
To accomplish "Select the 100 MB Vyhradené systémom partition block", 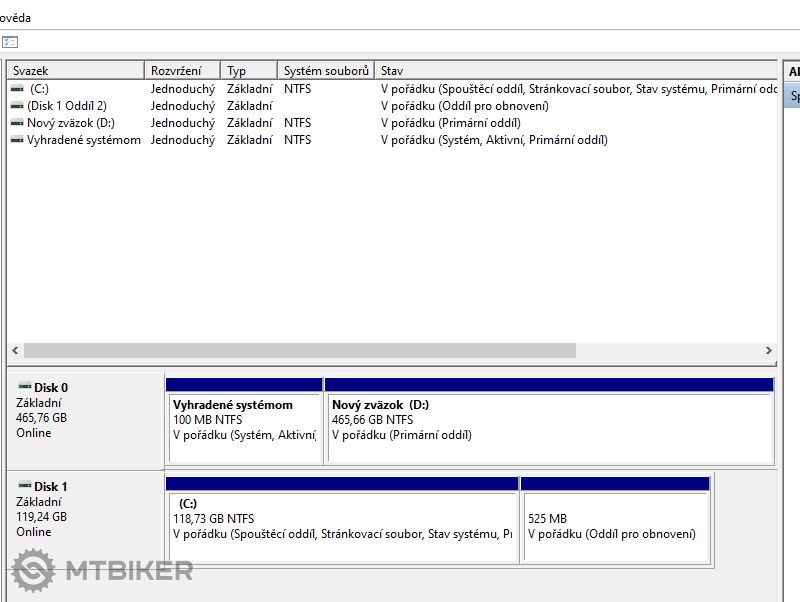I will 244,428.
